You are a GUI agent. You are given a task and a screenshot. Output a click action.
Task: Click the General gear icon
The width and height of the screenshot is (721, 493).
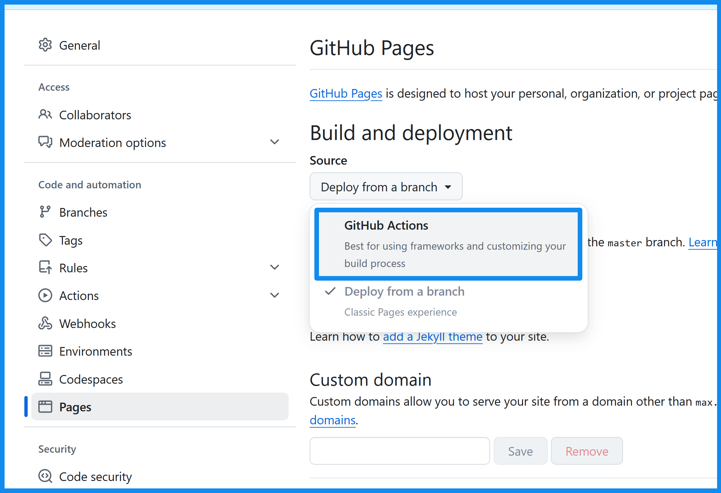(x=45, y=45)
